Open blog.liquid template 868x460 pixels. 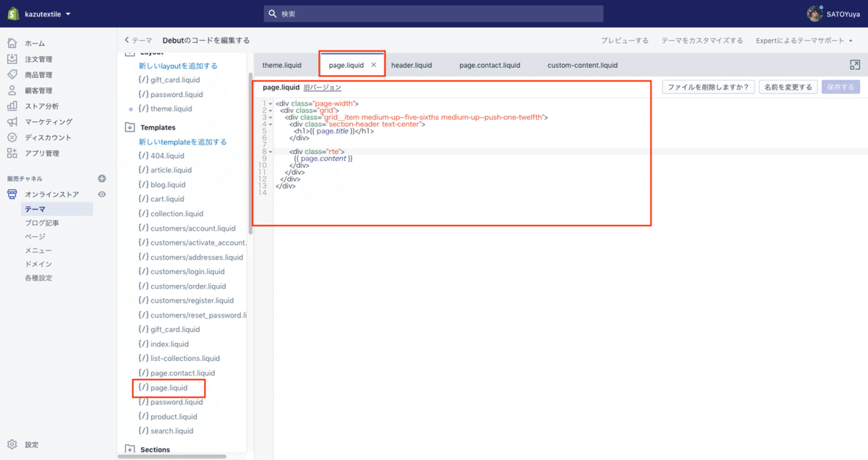pos(162,184)
